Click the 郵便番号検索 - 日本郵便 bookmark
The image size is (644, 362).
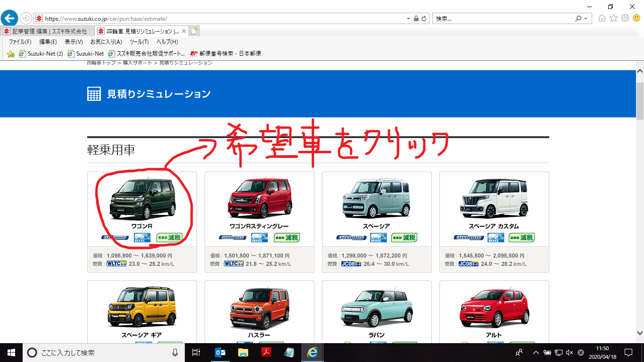pos(225,54)
